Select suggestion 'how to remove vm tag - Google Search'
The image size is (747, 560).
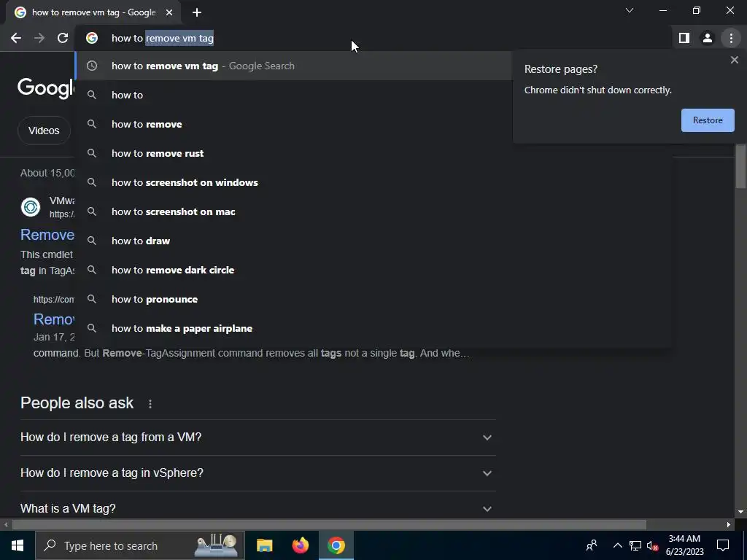click(x=293, y=66)
